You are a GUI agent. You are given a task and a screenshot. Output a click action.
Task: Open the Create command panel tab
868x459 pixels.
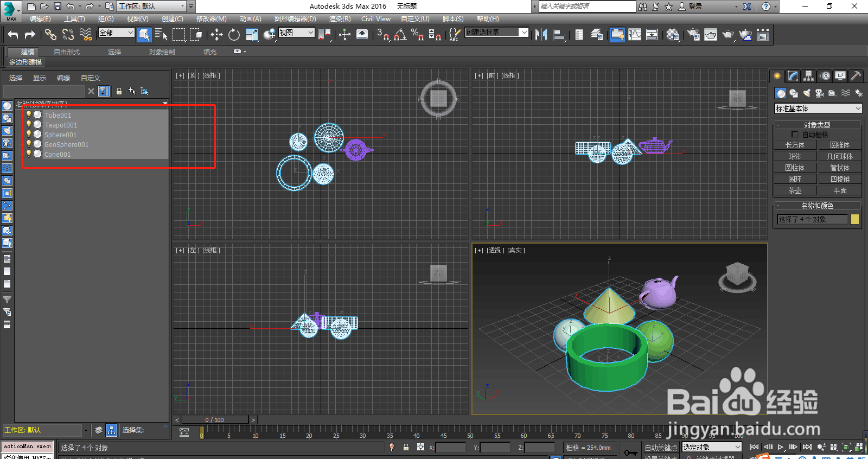[777, 76]
